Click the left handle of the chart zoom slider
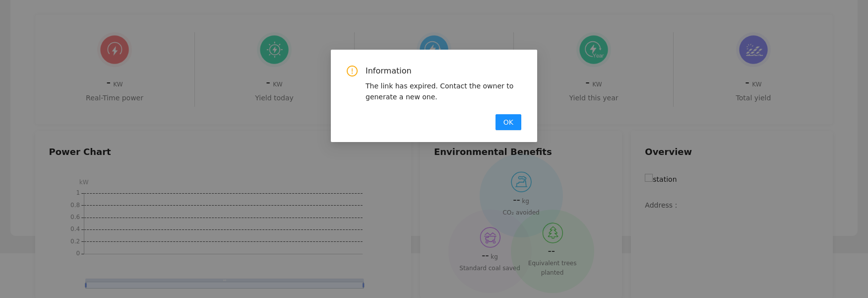 pyautogui.click(x=86, y=285)
